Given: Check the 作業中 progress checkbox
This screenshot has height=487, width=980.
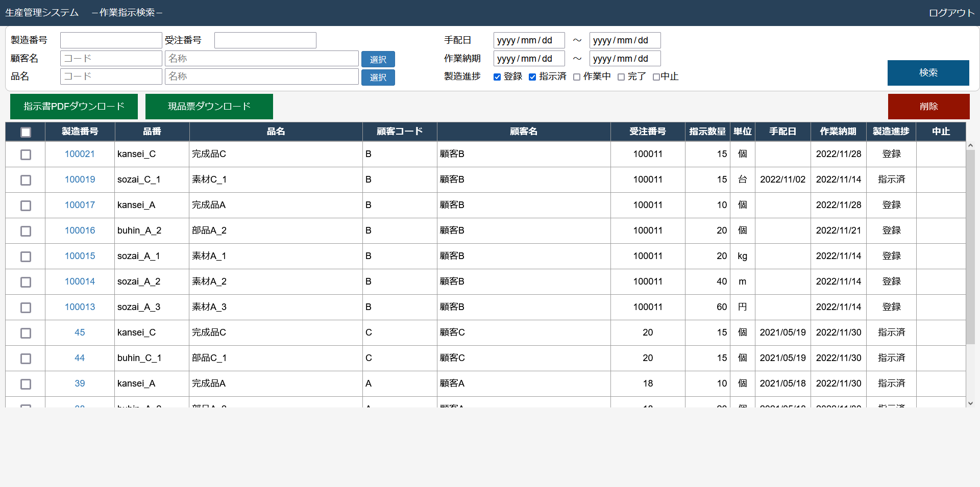Looking at the screenshot, I should pos(577,77).
